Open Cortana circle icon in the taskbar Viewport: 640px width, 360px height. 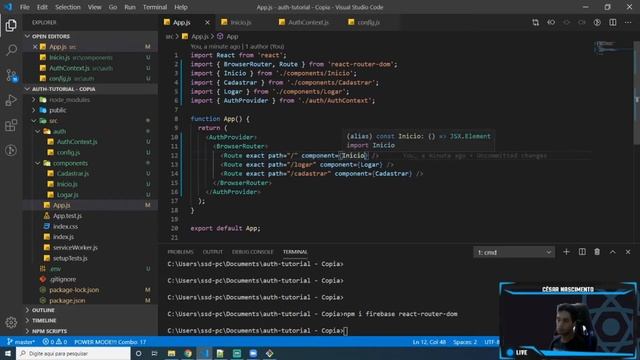coord(138,353)
